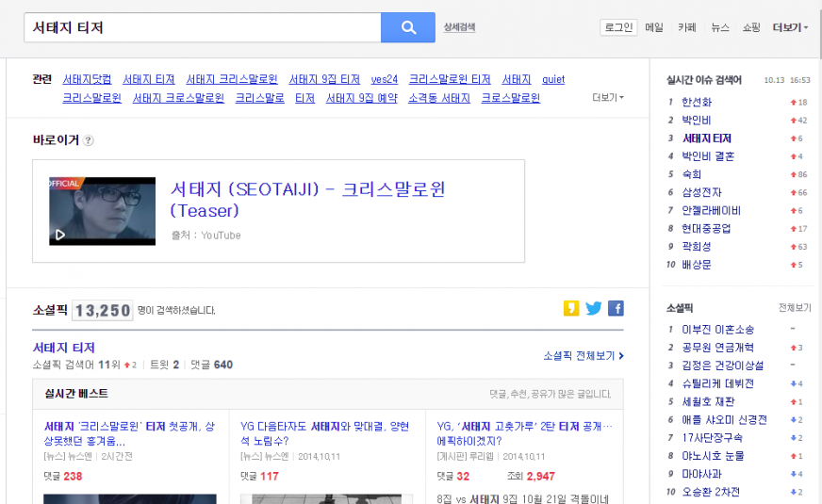Select trending keyword 삼성전자

pos(702,192)
